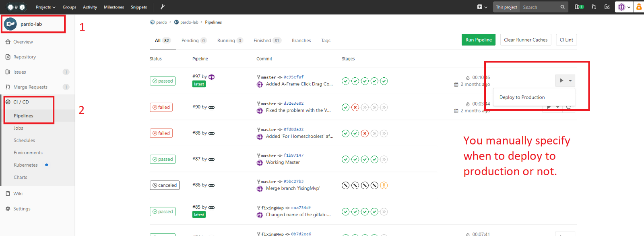The width and height of the screenshot is (644, 236).
Task: Click the admin wrench icon in navbar
Action: click(x=163, y=7)
